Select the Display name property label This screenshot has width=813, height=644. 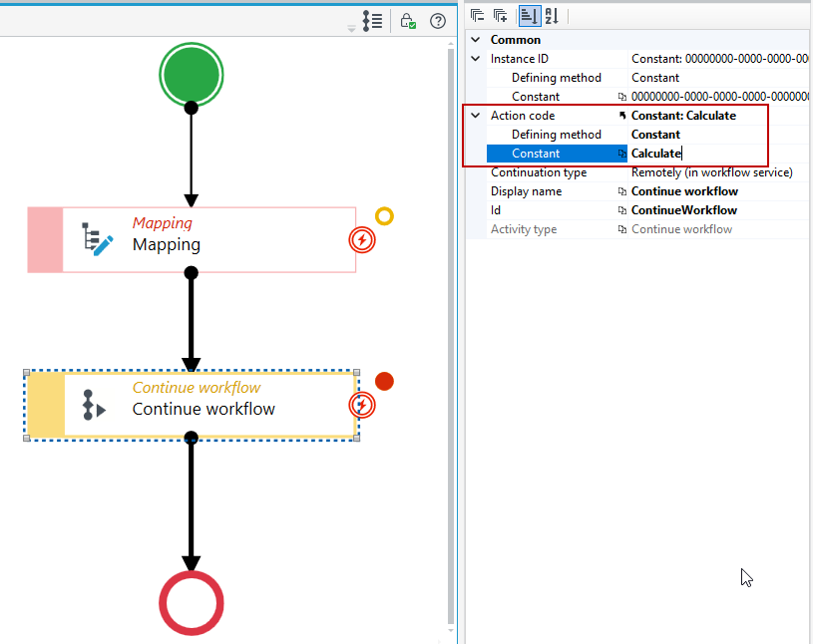[527, 191]
